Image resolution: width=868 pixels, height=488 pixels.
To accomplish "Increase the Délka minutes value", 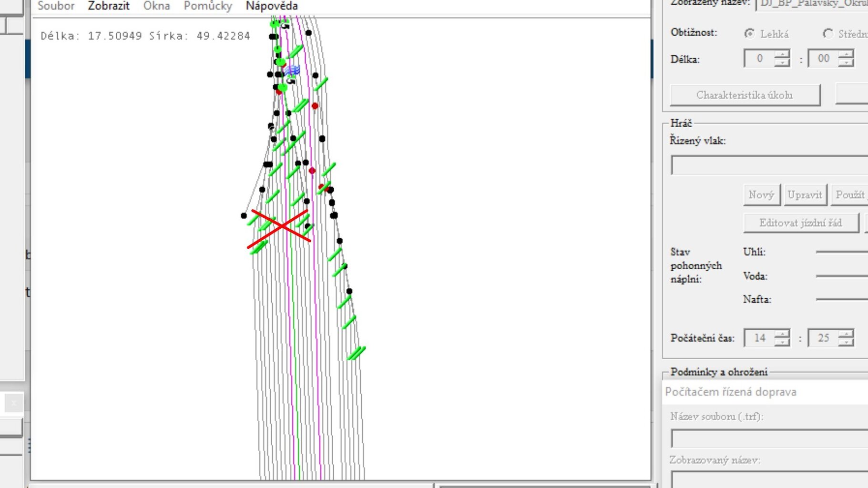I will pyautogui.click(x=846, y=54).
